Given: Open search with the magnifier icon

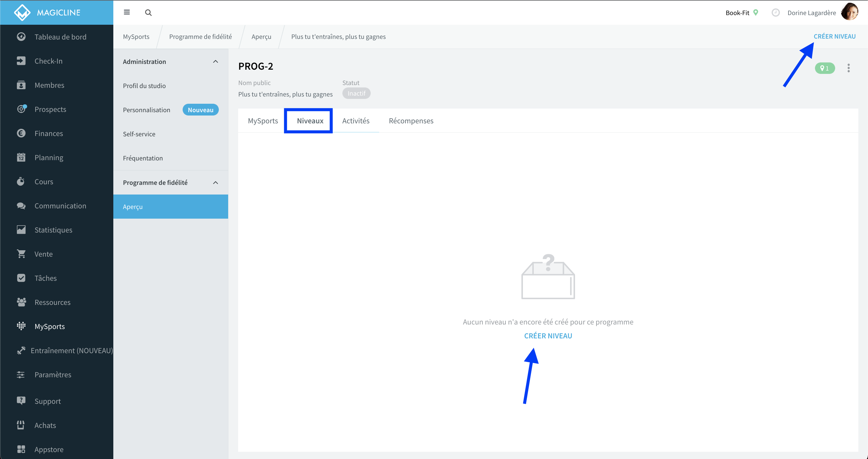Looking at the screenshot, I should [x=148, y=13].
